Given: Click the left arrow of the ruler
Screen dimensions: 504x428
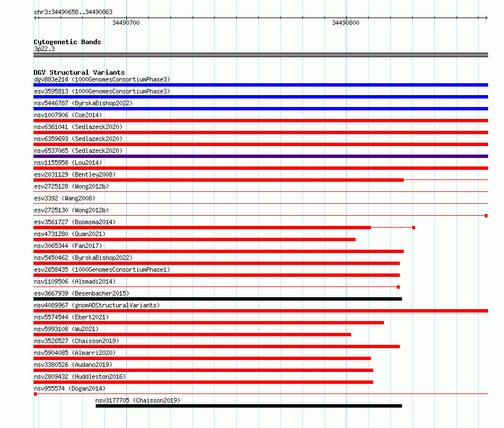Looking at the screenshot, I should click(x=36, y=18).
